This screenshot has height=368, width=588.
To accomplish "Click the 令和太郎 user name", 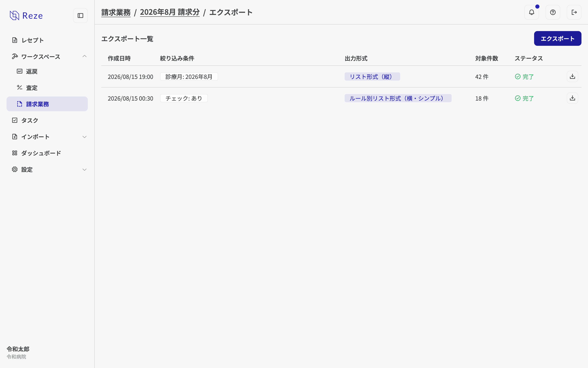I will tap(18, 349).
